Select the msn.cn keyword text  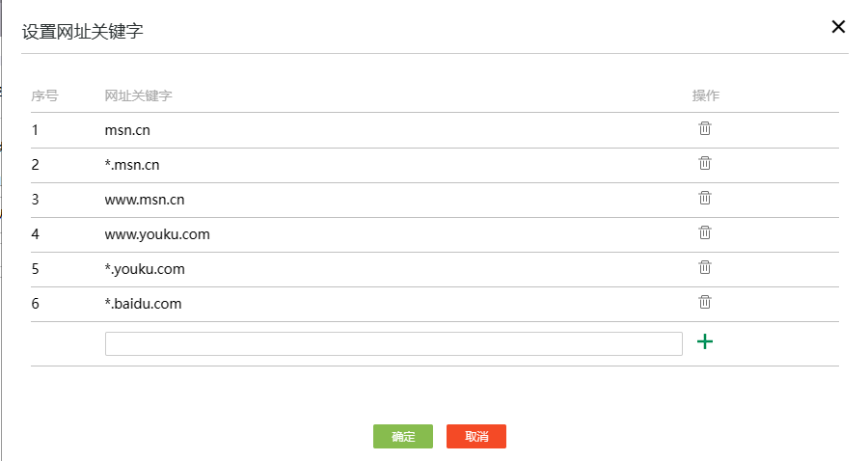coord(127,130)
